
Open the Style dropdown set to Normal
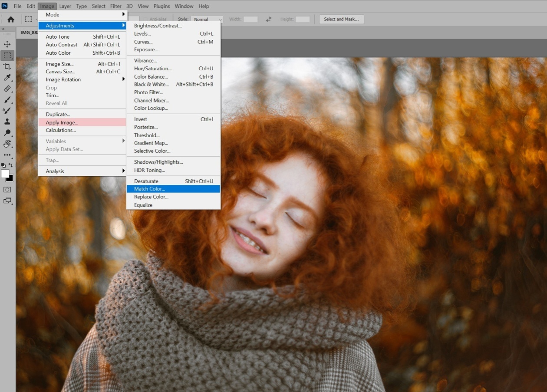[207, 19]
